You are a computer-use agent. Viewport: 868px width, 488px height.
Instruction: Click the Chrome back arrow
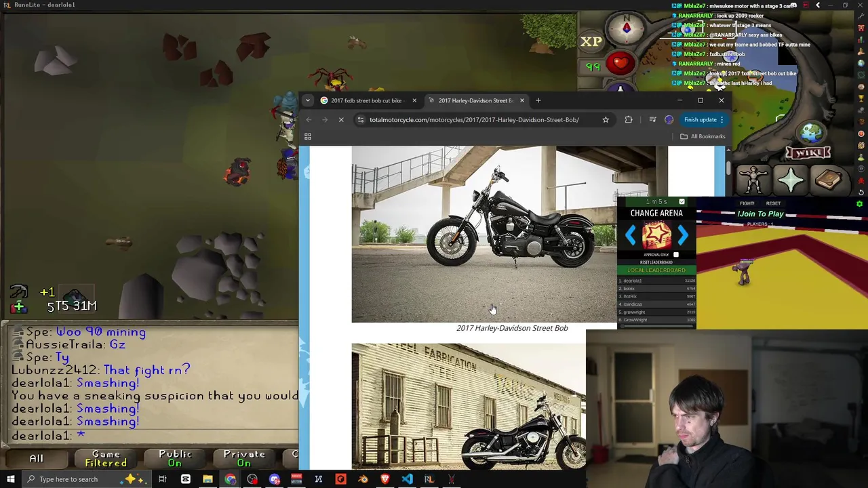(309, 120)
